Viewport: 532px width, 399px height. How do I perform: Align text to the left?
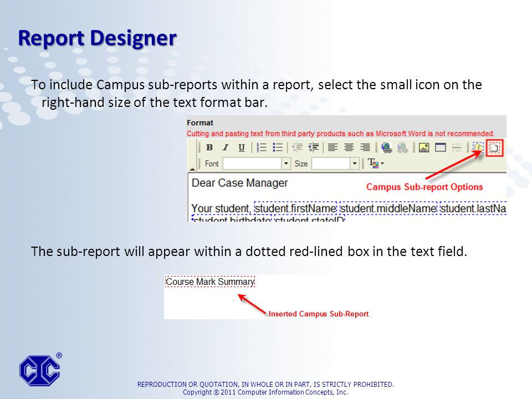[333, 147]
